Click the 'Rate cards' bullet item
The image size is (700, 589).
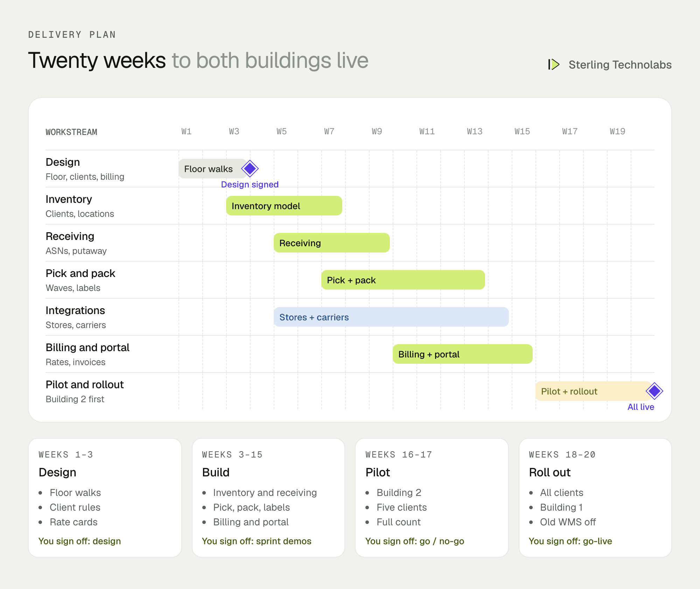point(73,522)
